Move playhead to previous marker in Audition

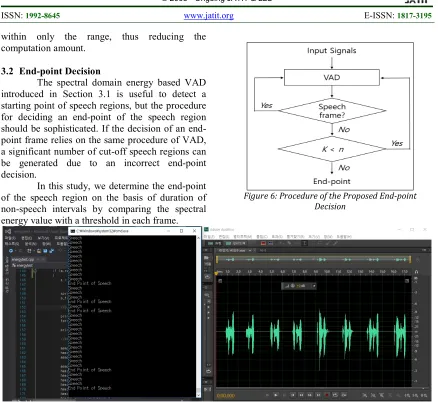click(292, 395)
